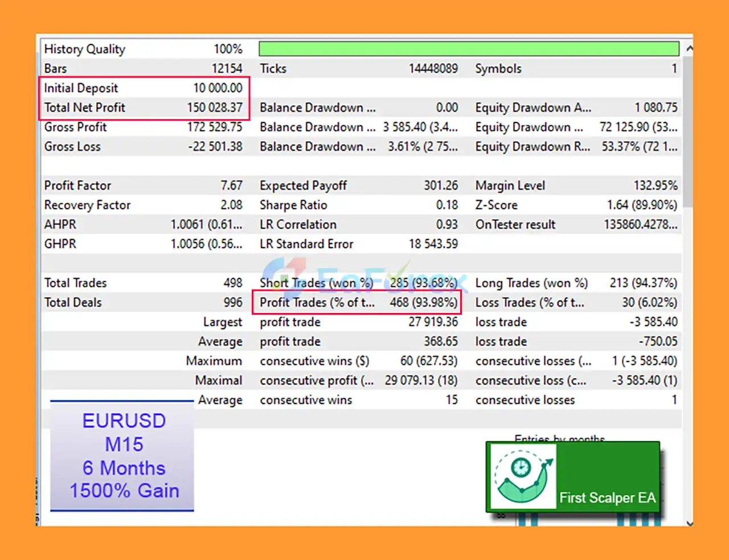Select the Margin Level value 132.95%
The height and width of the screenshot is (560, 729).
[655, 186]
